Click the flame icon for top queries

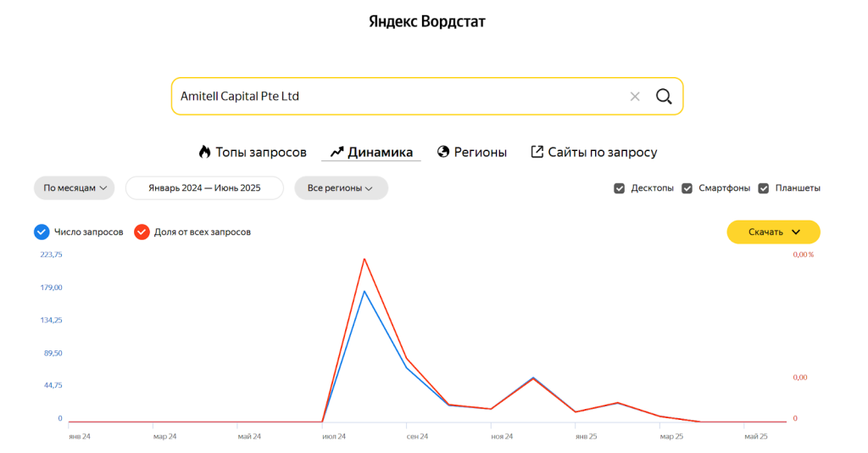pyautogui.click(x=204, y=152)
